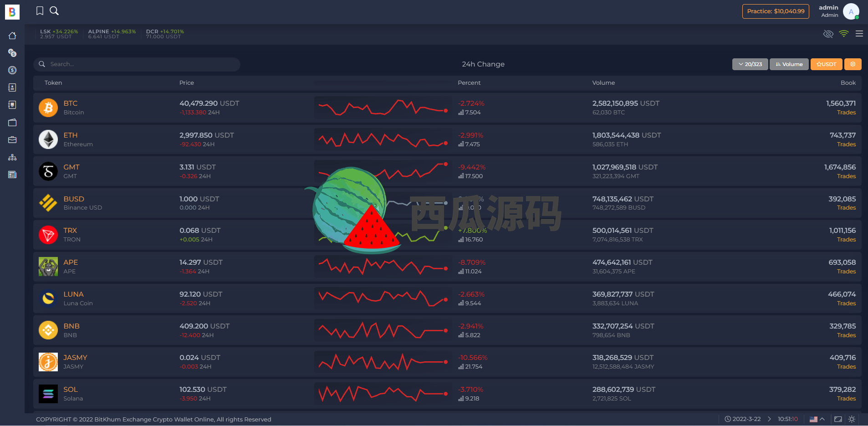This screenshot has width=868, height=426.
Task: Click the ETH price 2,997.850 USDT
Action: coord(207,135)
